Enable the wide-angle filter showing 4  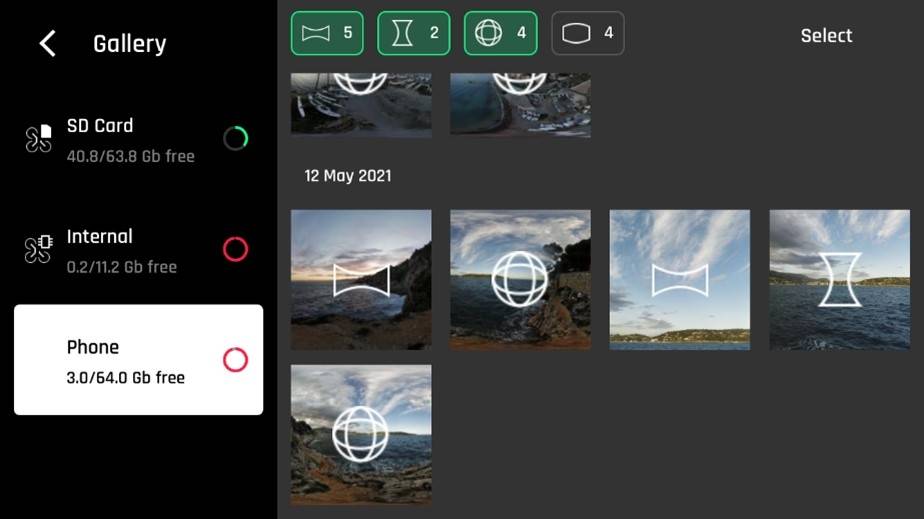pyautogui.click(x=587, y=34)
